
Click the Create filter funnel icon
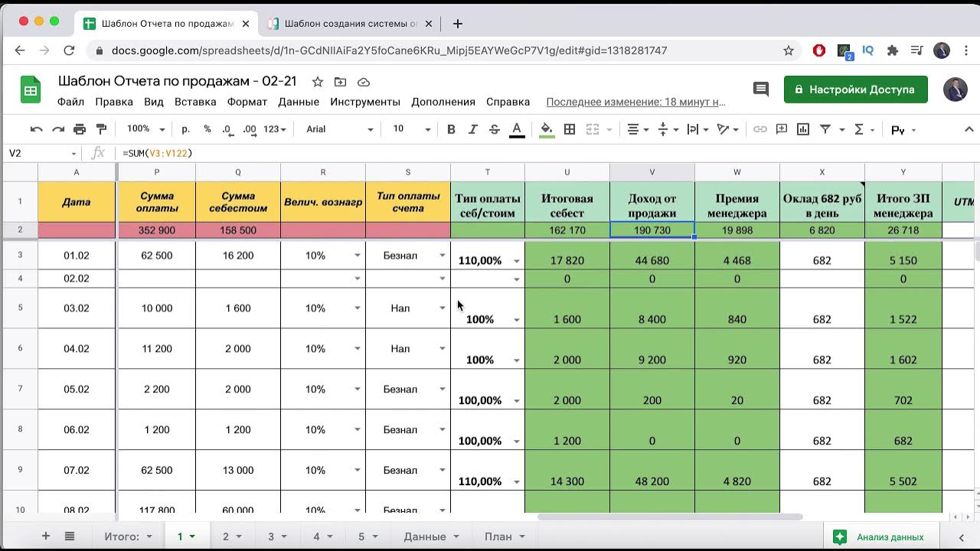[x=825, y=129]
